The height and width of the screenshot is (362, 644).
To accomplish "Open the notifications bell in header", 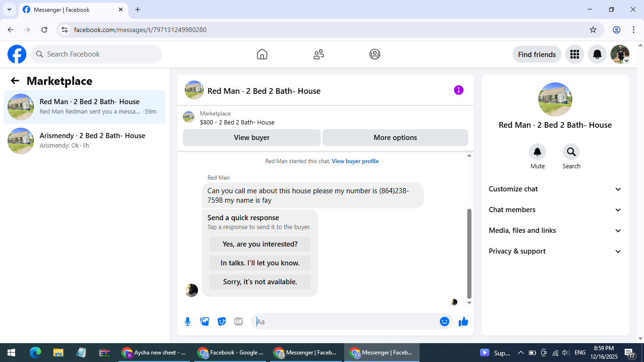I will point(597,54).
